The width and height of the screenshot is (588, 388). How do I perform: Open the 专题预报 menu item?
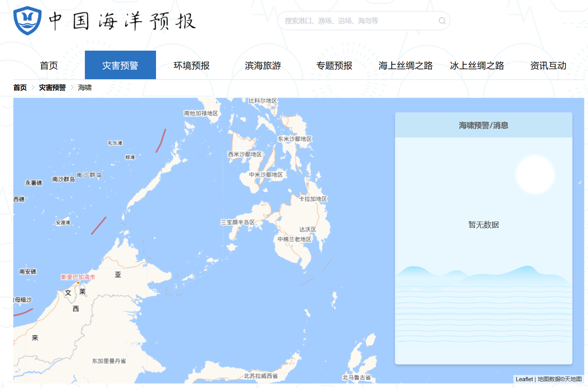click(x=334, y=65)
